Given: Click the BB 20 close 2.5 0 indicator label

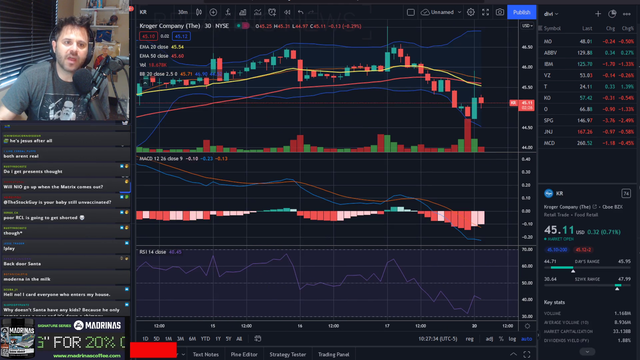Looking at the screenshot, I should [158, 74].
